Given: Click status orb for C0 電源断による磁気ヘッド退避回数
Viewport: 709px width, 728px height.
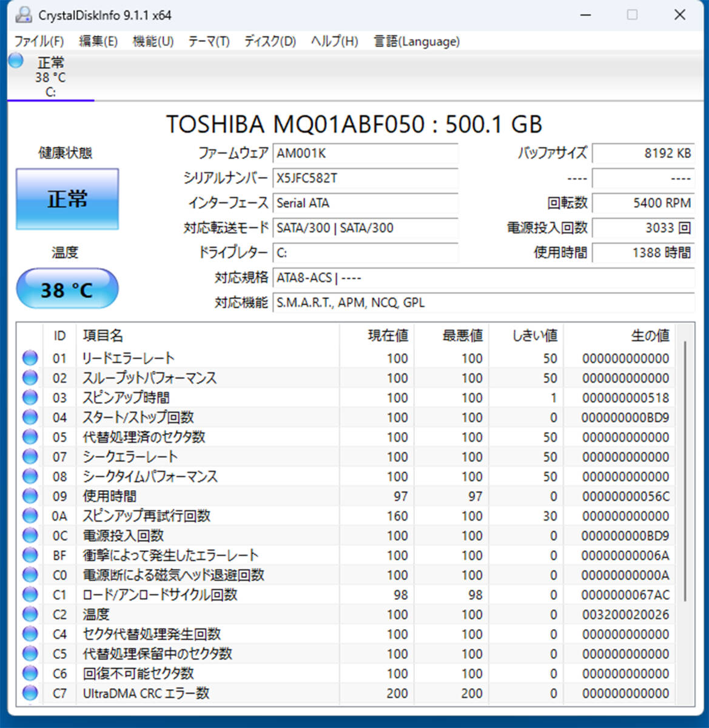Looking at the screenshot, I should pyautogui.click(x=30, y=575).
